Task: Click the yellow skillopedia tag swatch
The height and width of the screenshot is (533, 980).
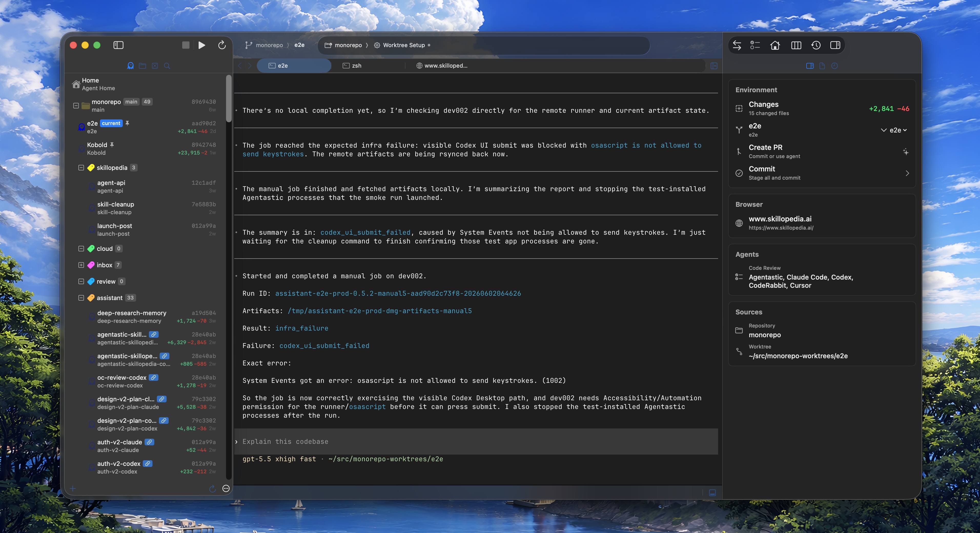Action: (90, 167)
